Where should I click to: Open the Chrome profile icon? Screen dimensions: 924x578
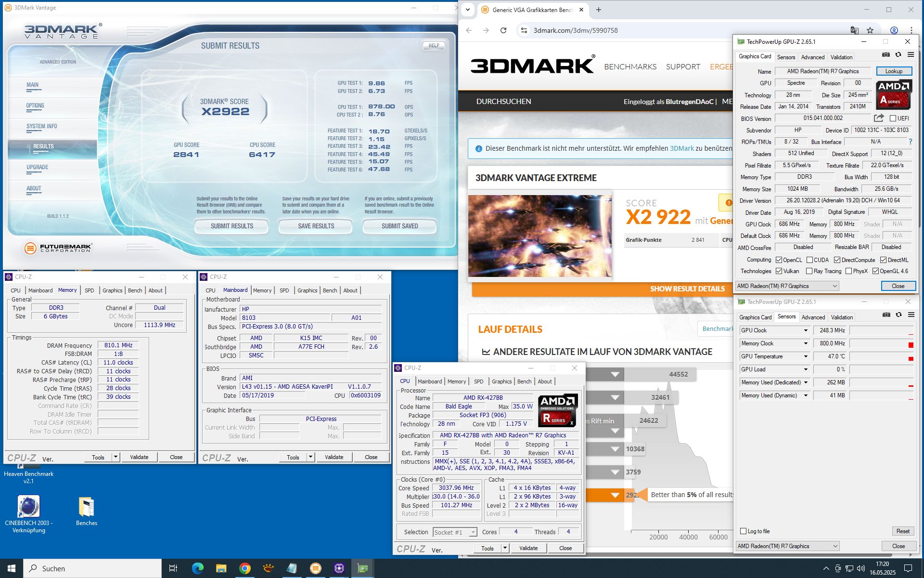tap(894, 30)
